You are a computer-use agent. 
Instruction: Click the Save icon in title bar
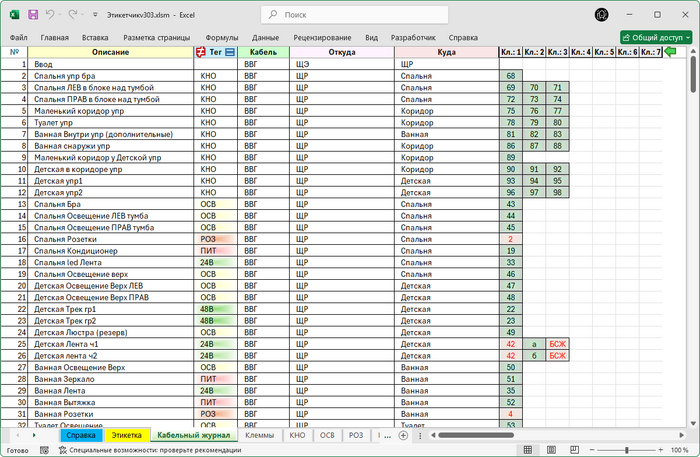[33, 16]
